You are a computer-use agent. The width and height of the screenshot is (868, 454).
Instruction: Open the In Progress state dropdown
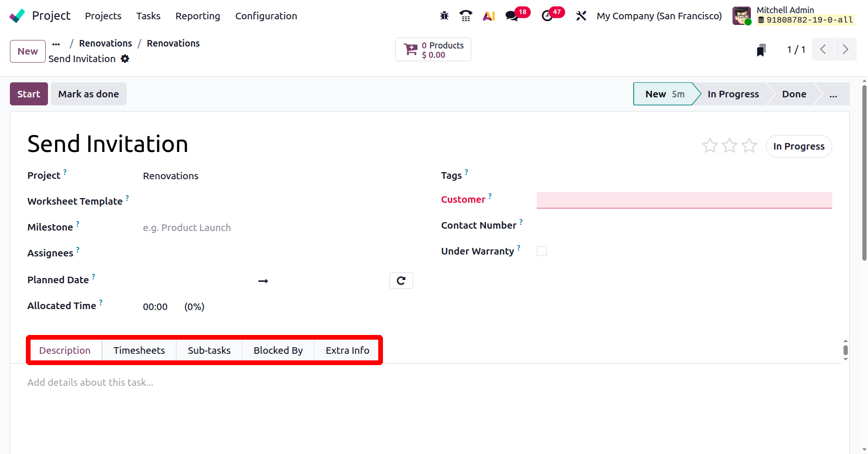(798, 146)
